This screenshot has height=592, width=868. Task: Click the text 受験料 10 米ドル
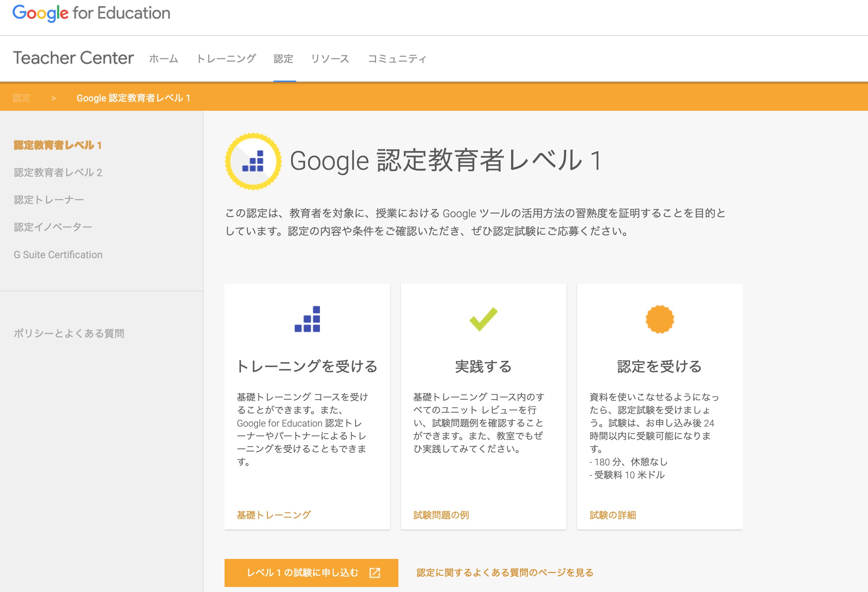[629, 475]
